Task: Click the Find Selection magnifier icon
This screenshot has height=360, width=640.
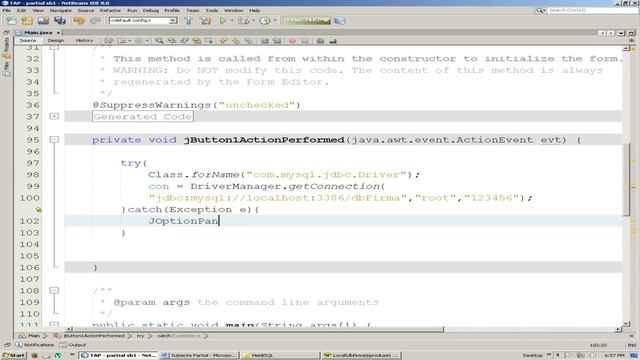Action: click(159, 41)
